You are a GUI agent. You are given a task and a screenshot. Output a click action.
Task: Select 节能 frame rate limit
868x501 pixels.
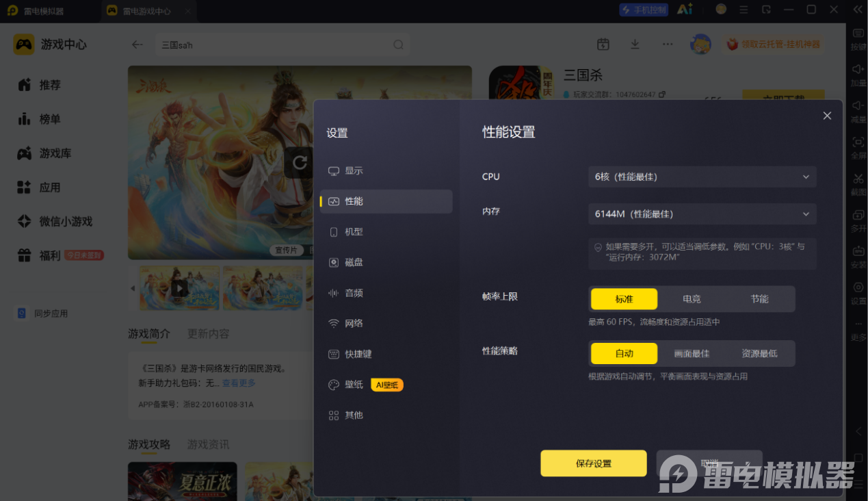(x=759, y=299)
